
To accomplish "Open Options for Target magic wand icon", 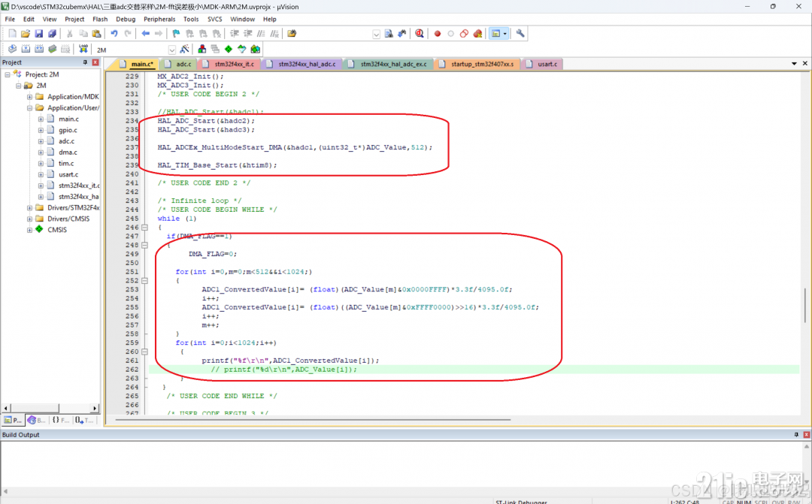I will [184, 49].
